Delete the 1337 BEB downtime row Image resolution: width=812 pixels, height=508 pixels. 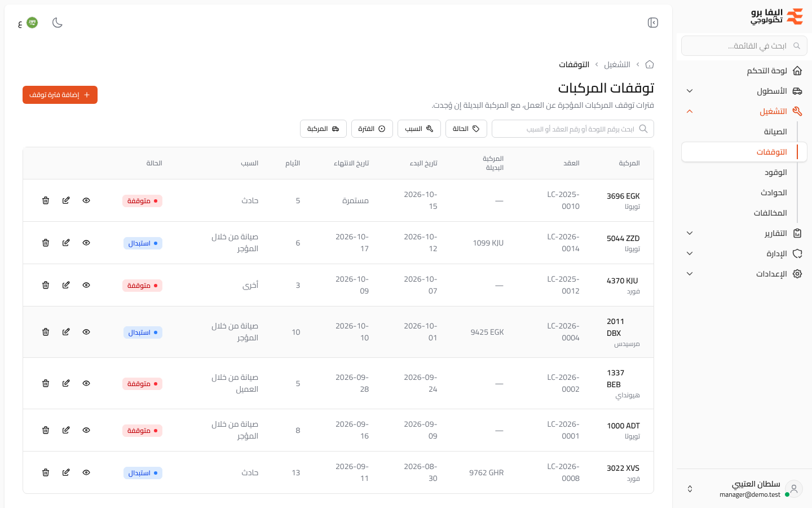click(46, 383)
